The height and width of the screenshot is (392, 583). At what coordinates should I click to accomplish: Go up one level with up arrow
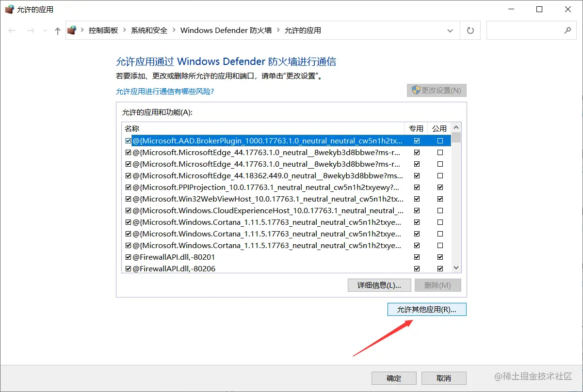tap(58, 31)
